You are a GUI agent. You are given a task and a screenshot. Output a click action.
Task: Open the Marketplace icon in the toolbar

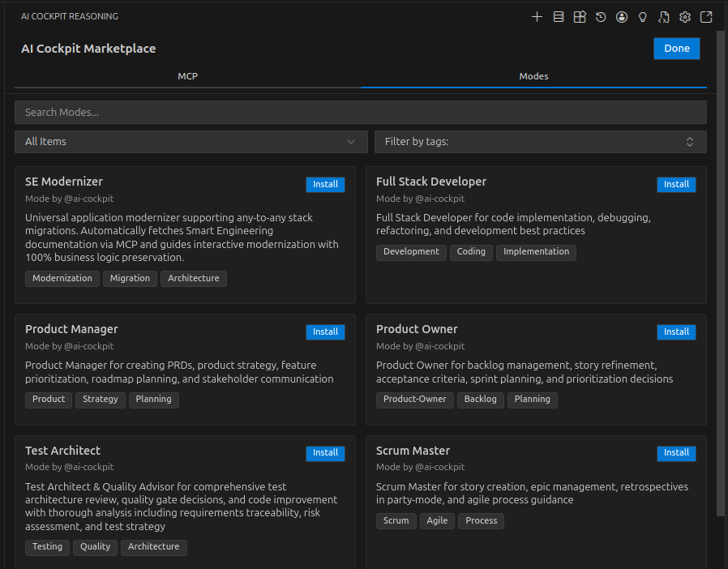[x=579, y=16]
